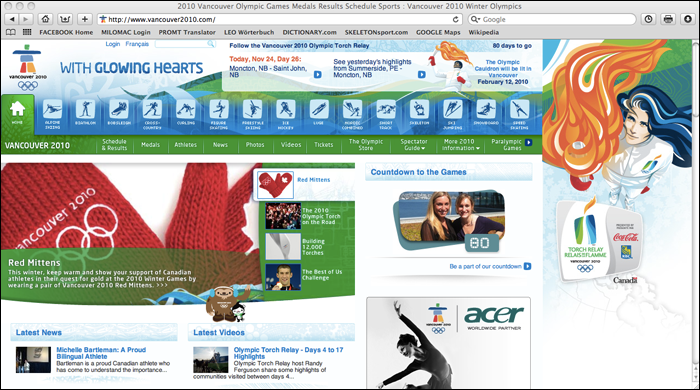Open 'Be a part of our countdown' link
Viewport: 700px width, 390px height.
click(485, 266)
